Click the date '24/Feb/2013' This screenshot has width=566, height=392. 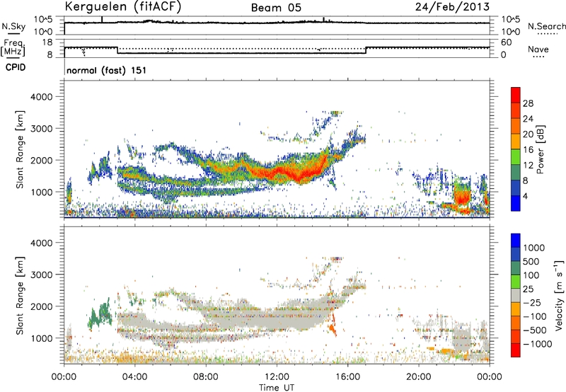[x=452, y=6]
